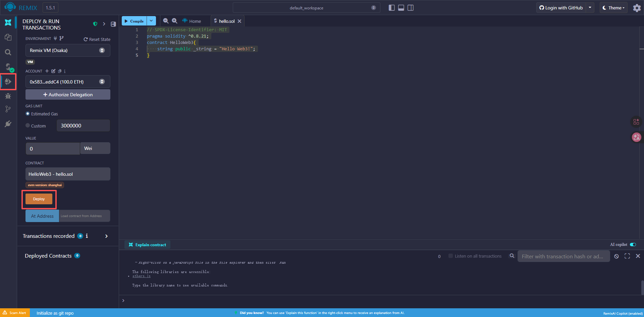
Task: Copy the account address with copy icon
Action: (x=60, y=71)
